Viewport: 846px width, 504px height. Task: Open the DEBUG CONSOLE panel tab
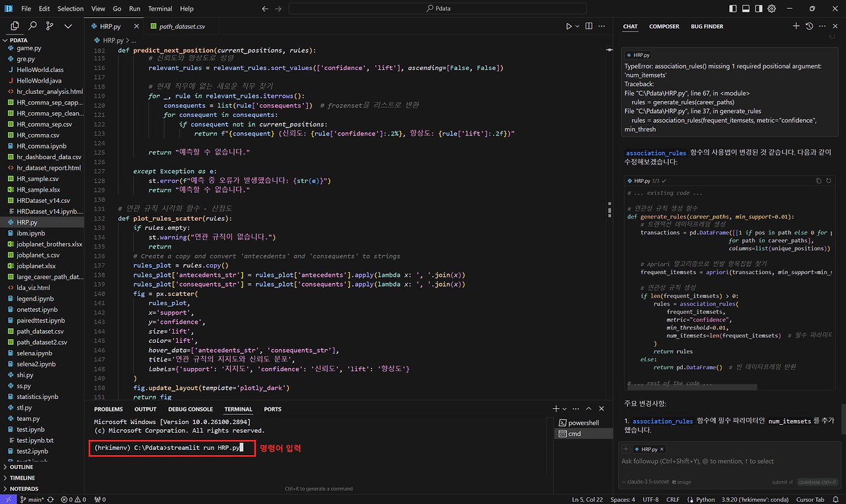(x=190, y=410)
